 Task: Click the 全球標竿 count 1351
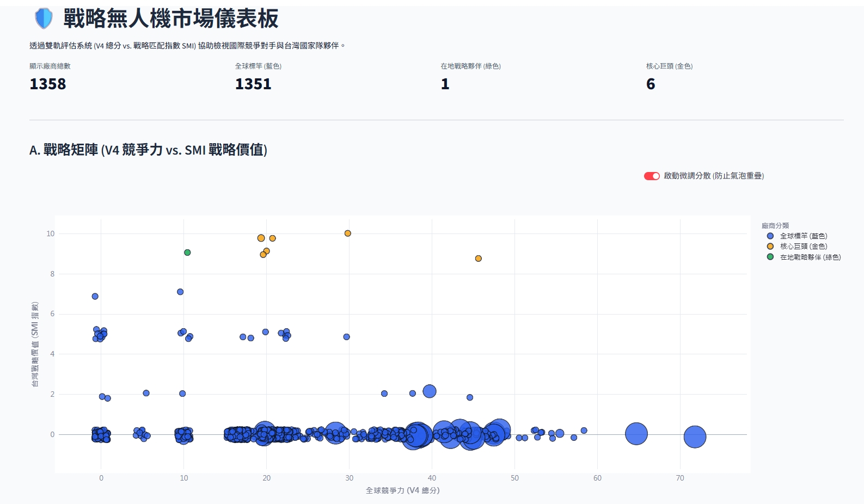coord(253,84)
